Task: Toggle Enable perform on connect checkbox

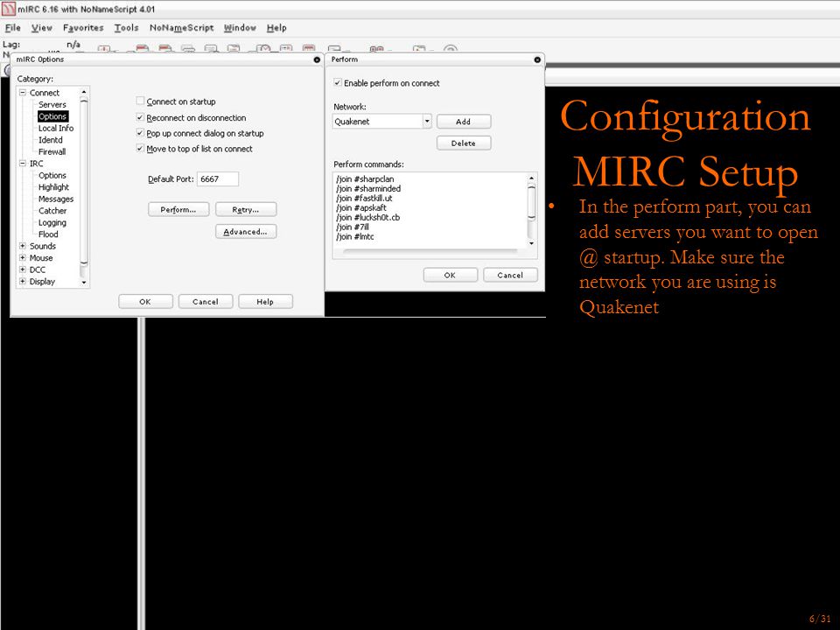Action: (x=338, y=82)
